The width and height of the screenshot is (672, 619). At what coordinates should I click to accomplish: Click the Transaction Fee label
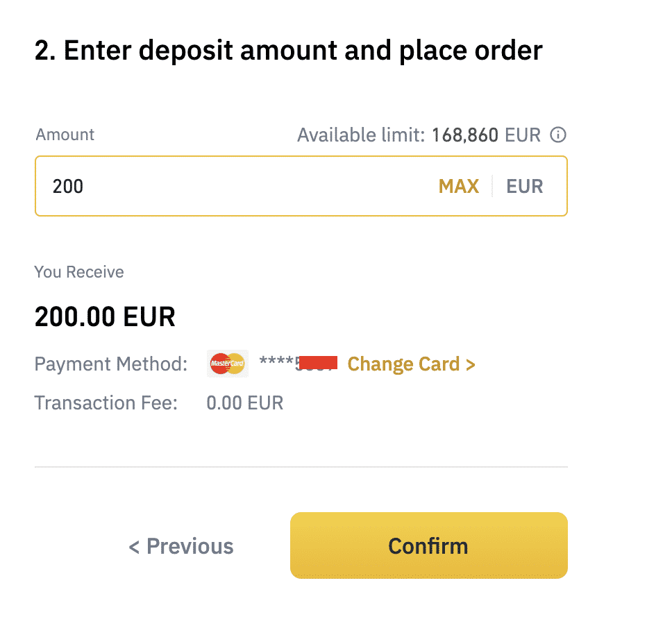[x=106, y=403]
